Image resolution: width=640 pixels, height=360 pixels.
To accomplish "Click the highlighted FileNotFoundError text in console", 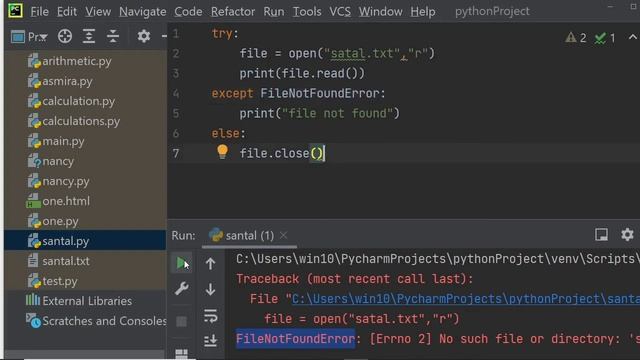I will click(x=295, y=339).
